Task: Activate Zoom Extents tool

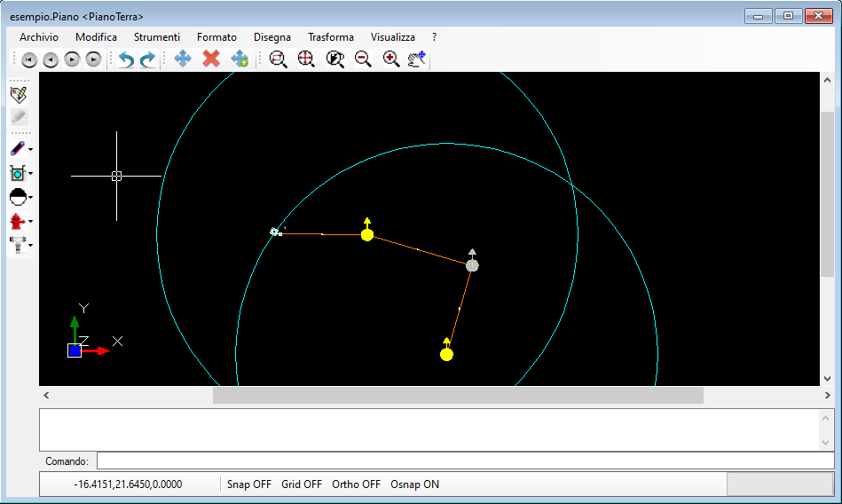Action: [306, 59]
